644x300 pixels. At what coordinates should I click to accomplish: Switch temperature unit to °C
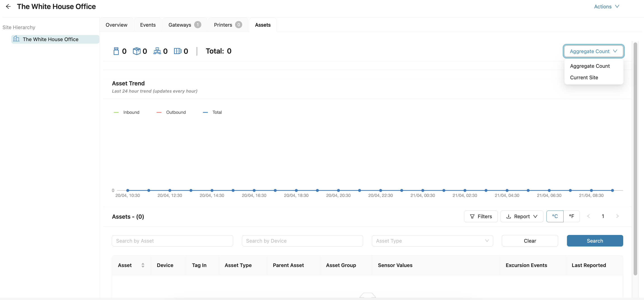pyautogui.click(x=555, y=216)
